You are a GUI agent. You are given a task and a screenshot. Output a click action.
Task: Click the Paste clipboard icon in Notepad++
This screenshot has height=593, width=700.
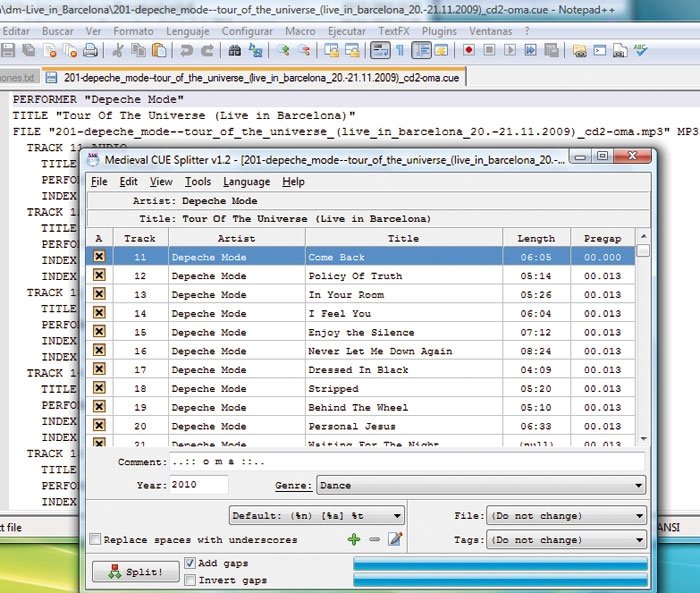(x=159, y=50)
